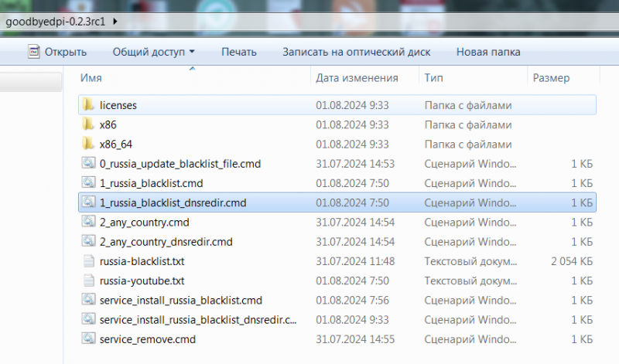Click date 31.07.2024 14:53
The width and height of the screenshot is (619, 364).
355,164
